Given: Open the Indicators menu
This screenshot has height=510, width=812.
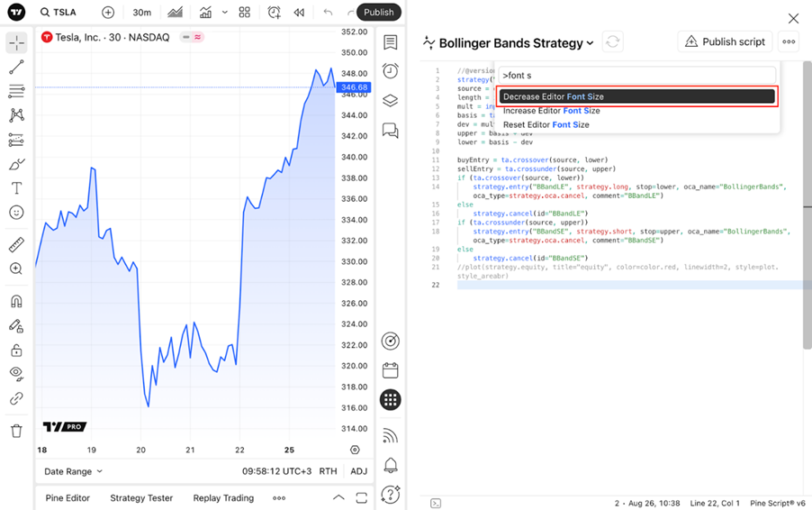Looking at the screenshot, I should click(205, 12).
